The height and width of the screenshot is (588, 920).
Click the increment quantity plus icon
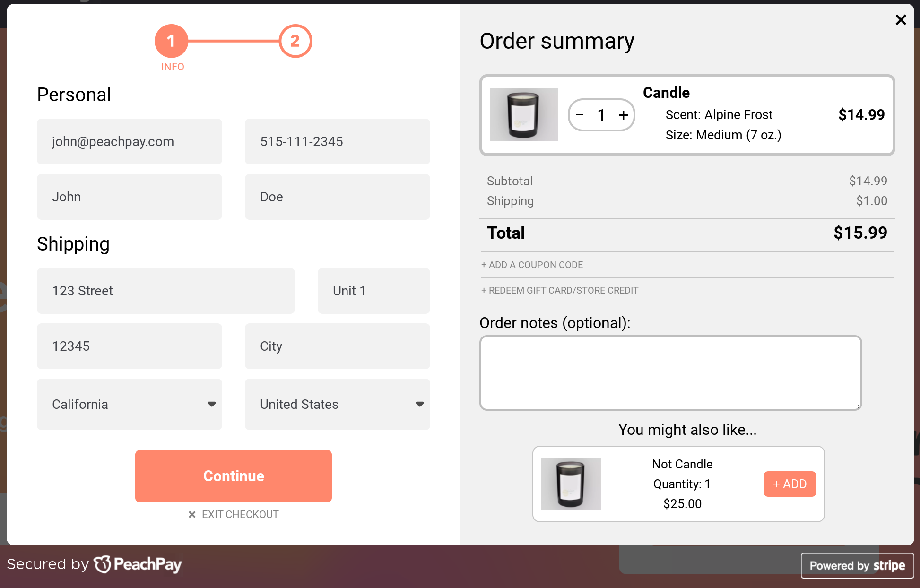622,115
